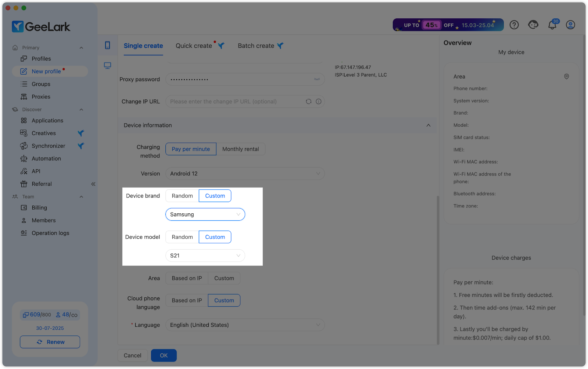The image size is (588, 369).
Task: Collapse the sidebar with double-chevron icon
Action: (x=93, y=184)
